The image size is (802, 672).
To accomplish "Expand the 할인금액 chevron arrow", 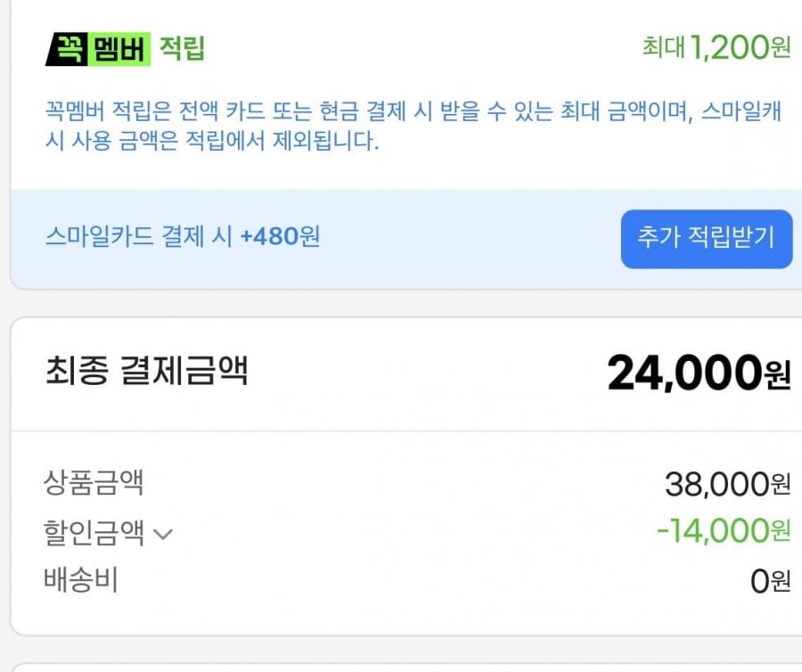I will (x=162, y=535).
